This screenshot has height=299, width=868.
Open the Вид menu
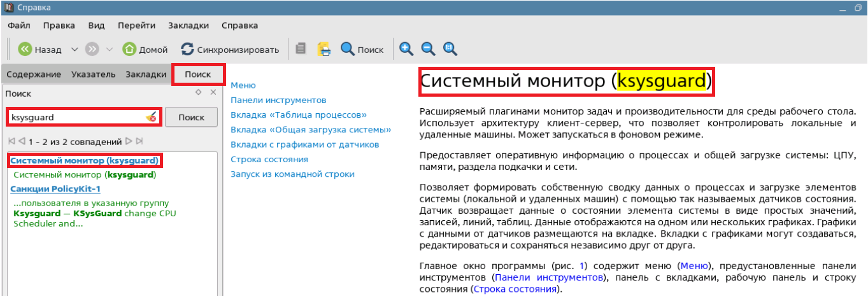(x=96, y=25)
